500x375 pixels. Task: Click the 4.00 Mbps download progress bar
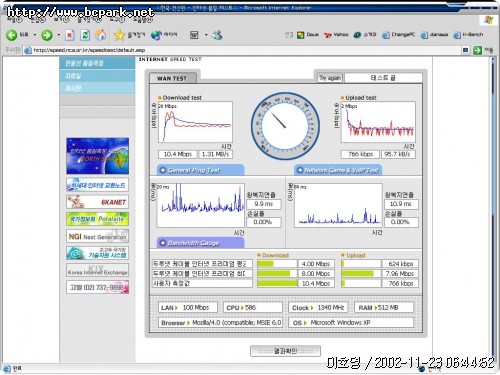pos(277,264)
